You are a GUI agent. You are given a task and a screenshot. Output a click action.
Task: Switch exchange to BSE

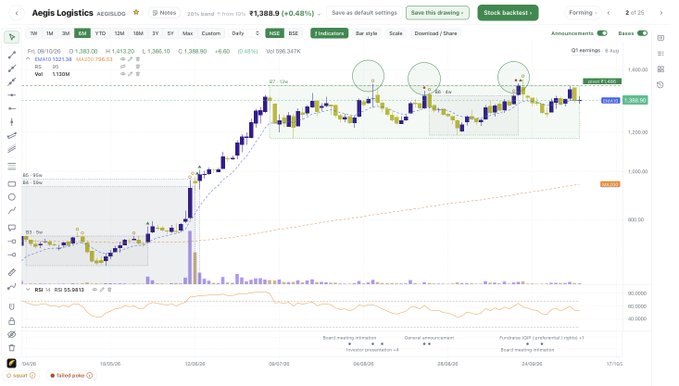[x=293, y=33]
